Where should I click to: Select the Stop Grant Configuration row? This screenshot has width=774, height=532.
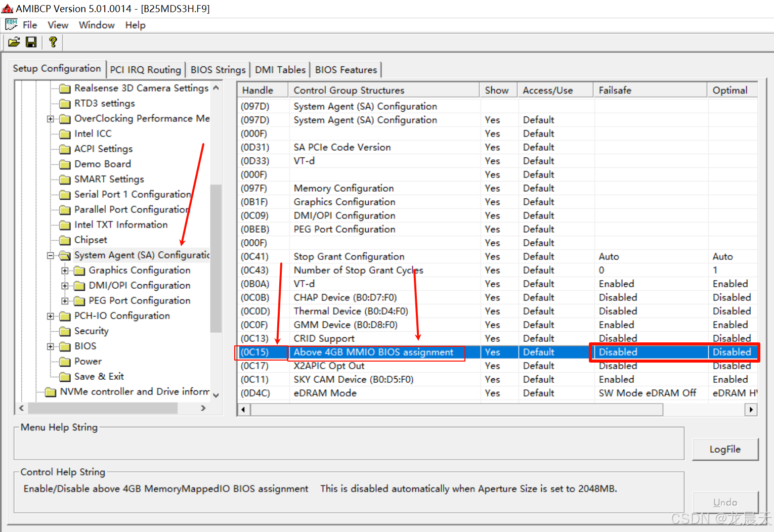pos(497,256)
